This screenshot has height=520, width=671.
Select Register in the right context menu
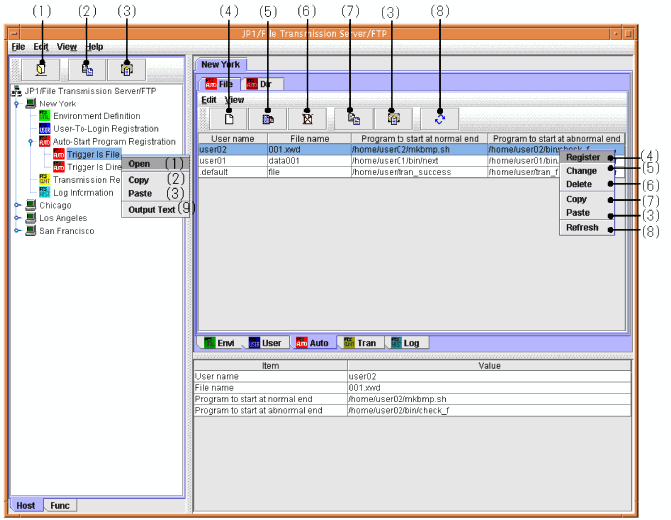click(x=583, y=157)
